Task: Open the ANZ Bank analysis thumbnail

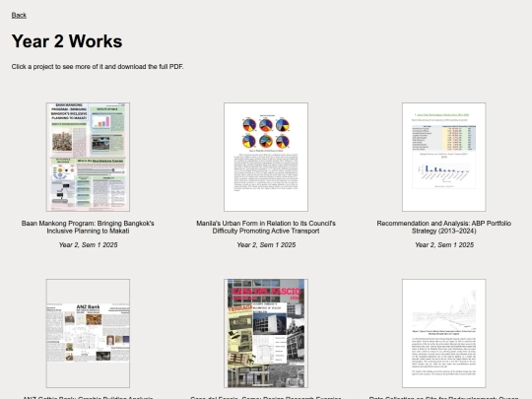Action: pyautogui.click(x=88, y=334)
